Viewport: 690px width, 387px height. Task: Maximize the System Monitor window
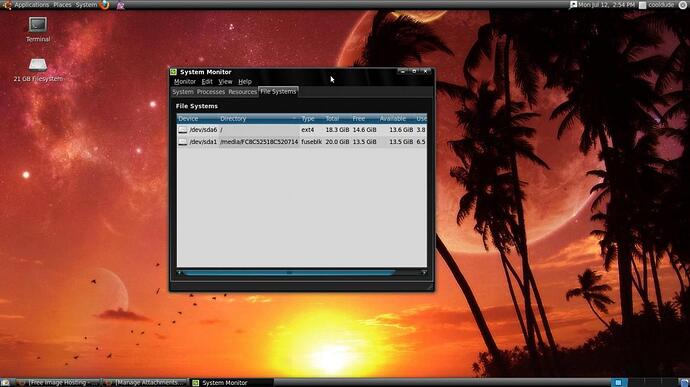pos(414,71)
